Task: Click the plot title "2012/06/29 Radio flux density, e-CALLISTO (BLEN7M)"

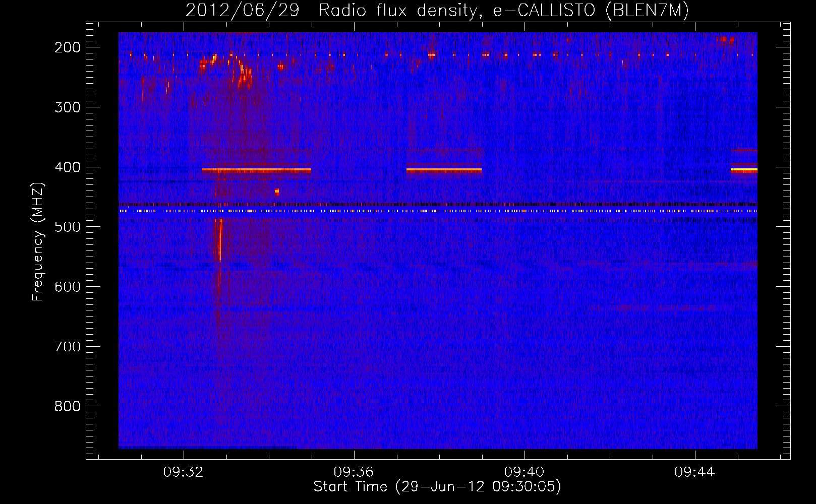Action: (x=437, y=10)
